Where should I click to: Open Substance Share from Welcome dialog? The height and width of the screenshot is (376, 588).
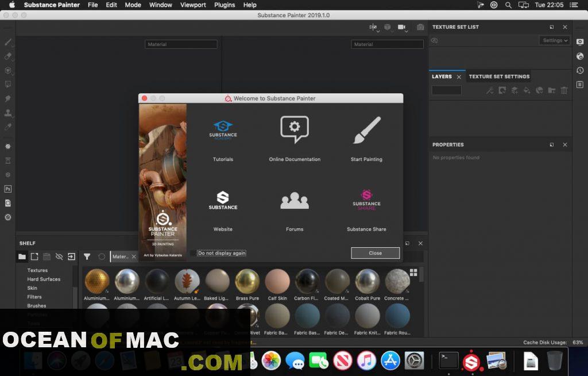coord(366,210)
